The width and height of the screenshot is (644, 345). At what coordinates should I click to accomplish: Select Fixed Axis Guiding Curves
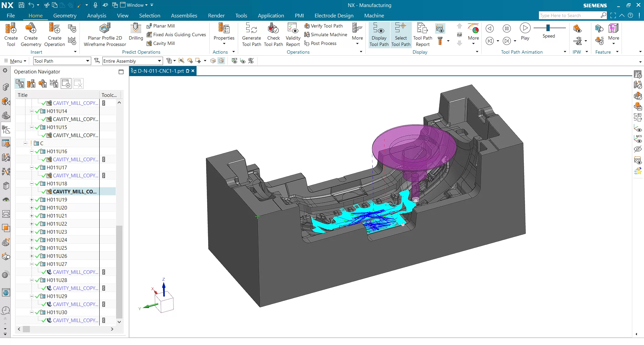pyautogui.click(x=176, y=35)
